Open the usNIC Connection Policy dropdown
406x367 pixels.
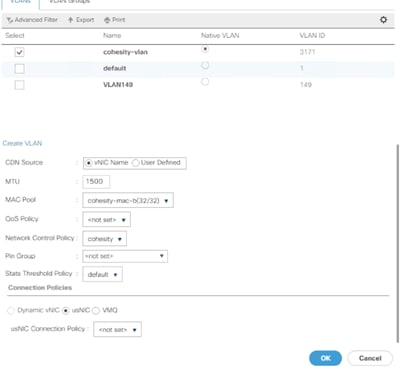tap(117, 330)
